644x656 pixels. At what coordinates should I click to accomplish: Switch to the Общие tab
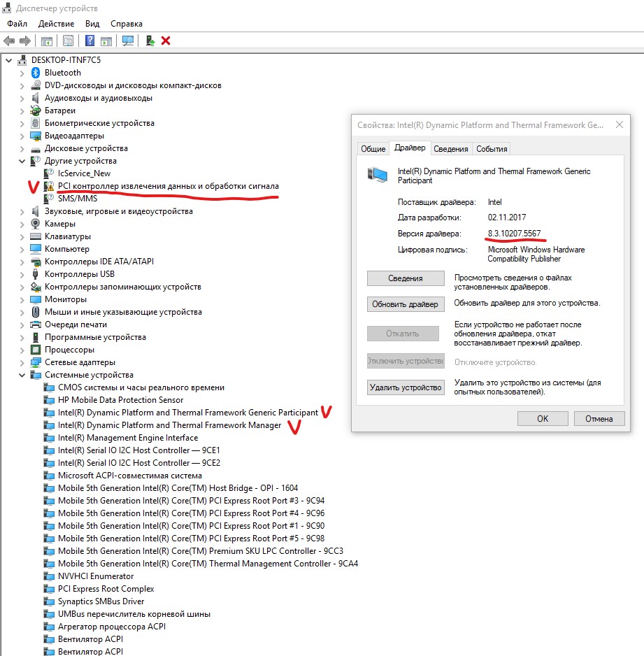(x=373, y=149)
